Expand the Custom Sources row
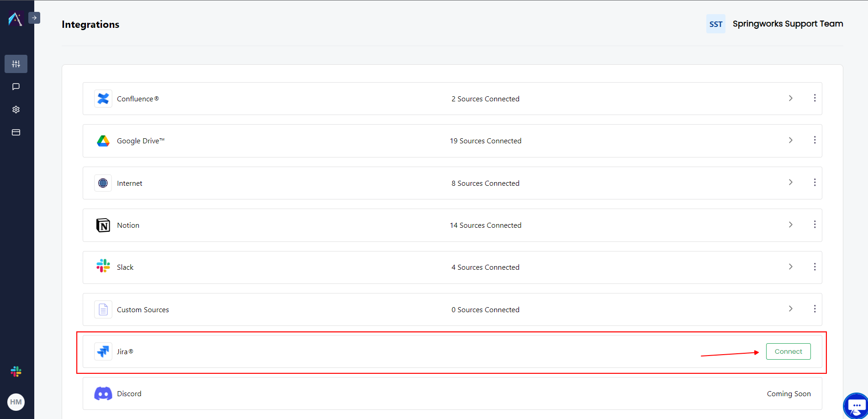Viewport: 868px width, 419px height. 791,309
